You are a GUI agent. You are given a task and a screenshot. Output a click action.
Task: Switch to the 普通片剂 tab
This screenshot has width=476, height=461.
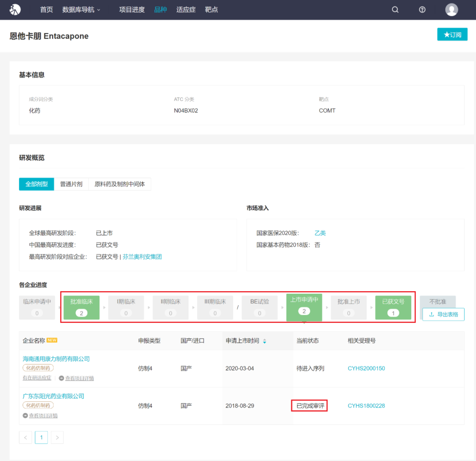click(71, 184)
